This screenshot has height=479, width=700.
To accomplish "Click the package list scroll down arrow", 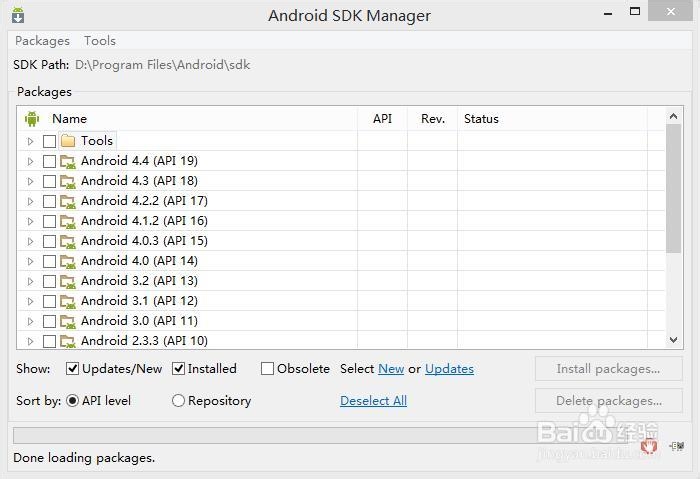I will [x=673, y=340].
